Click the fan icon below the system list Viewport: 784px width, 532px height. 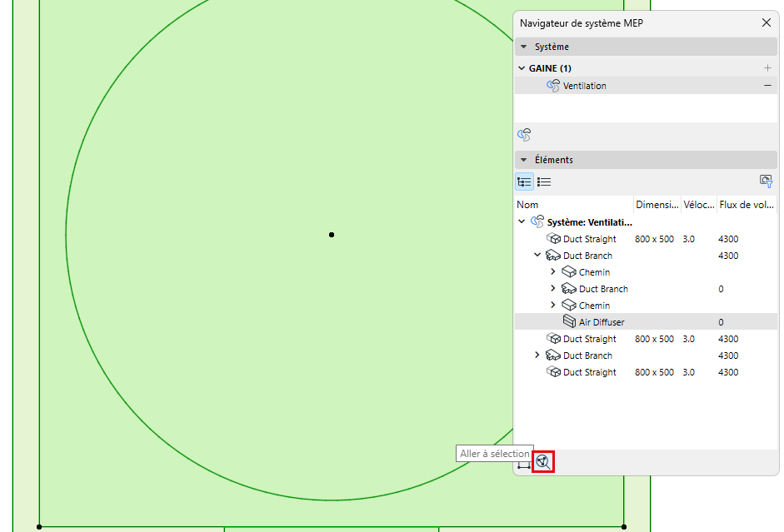pyautogui.click(x=524, y=134)
